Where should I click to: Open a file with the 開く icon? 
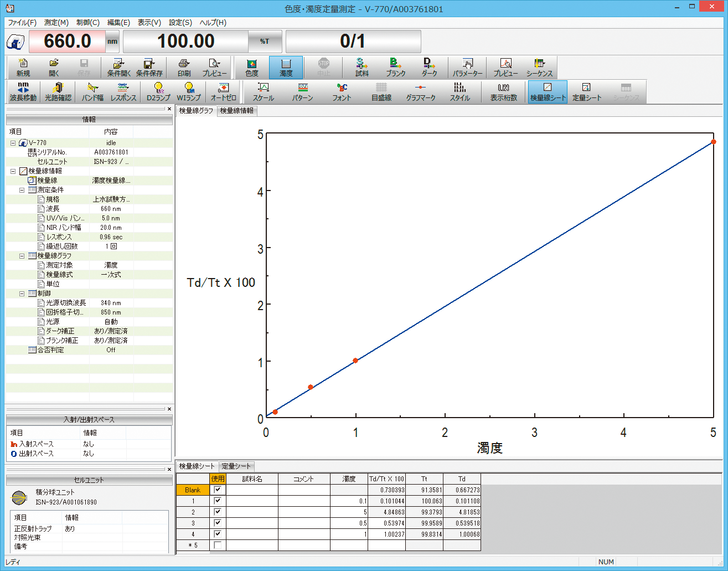click(54, 68)
